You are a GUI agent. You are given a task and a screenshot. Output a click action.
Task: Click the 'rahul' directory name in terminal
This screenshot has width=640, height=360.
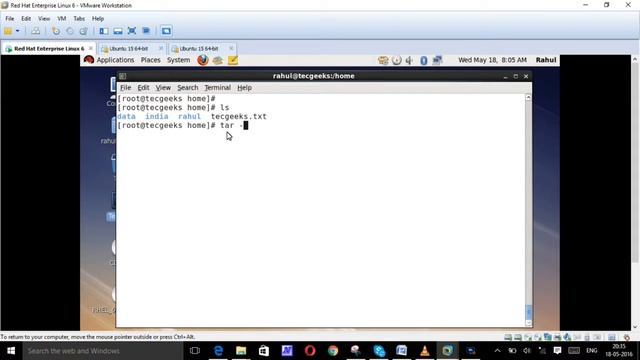point(189,117)
